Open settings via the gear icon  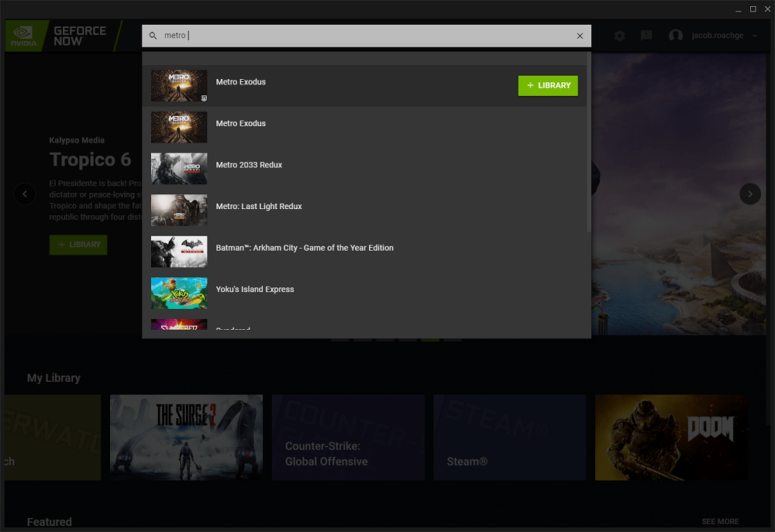tap(620, 36)
